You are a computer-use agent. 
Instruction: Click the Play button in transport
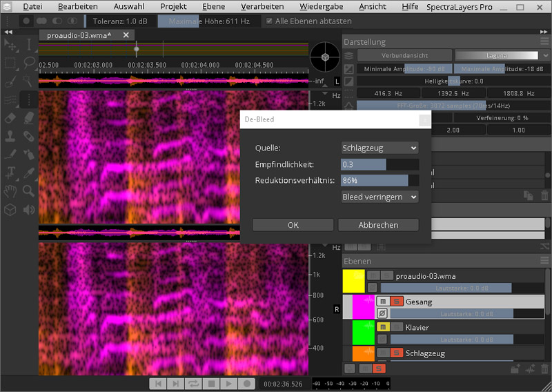click(x=229, y=383)
